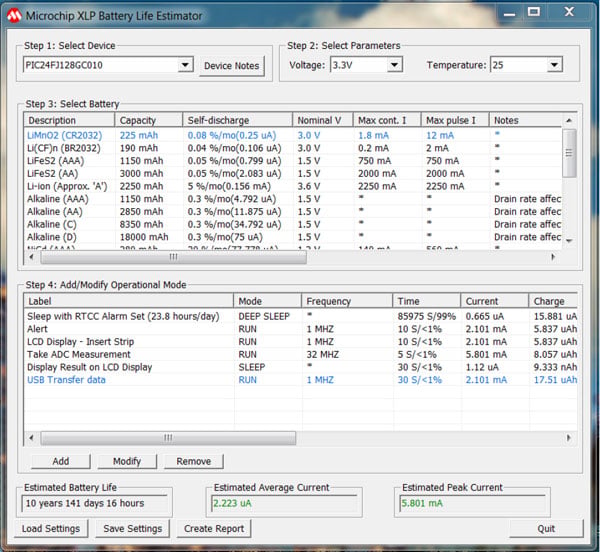The image size is (600, 552).
Task: Click battery list horizontal scroll left arrow
Action: (31, 257)
